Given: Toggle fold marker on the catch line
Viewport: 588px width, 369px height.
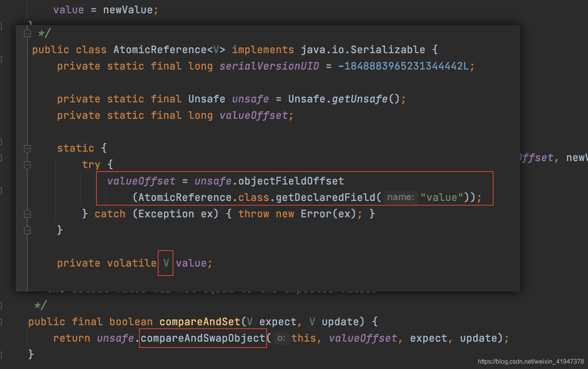Looking at the screenshot, I should pos(27,214).
